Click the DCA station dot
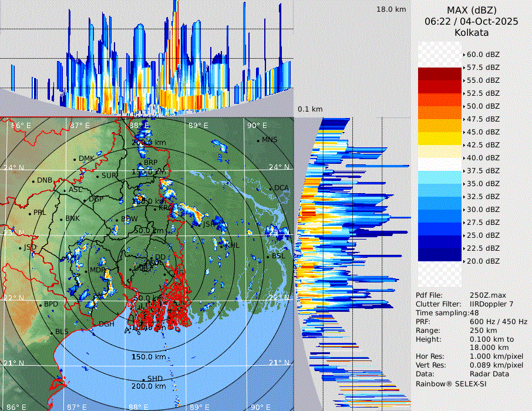 coord(271,188)
